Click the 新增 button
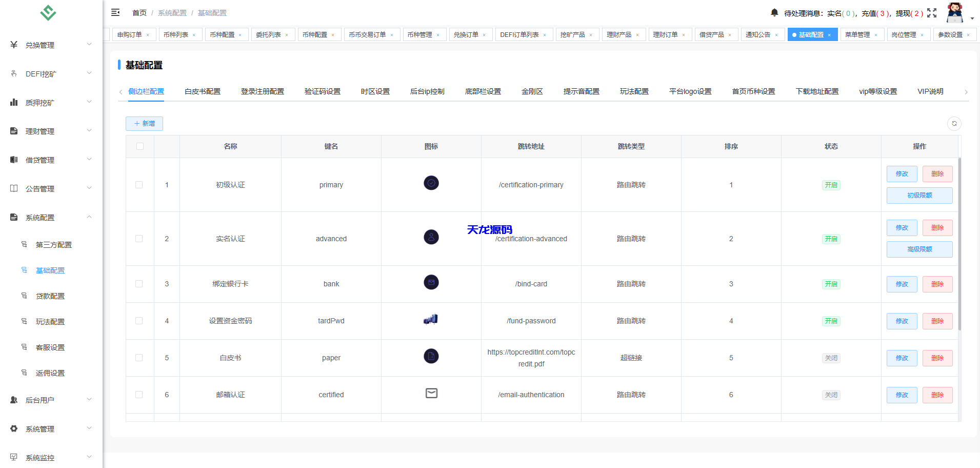The image size is (980, 468). pyautogui.click(x=144, y=124)
